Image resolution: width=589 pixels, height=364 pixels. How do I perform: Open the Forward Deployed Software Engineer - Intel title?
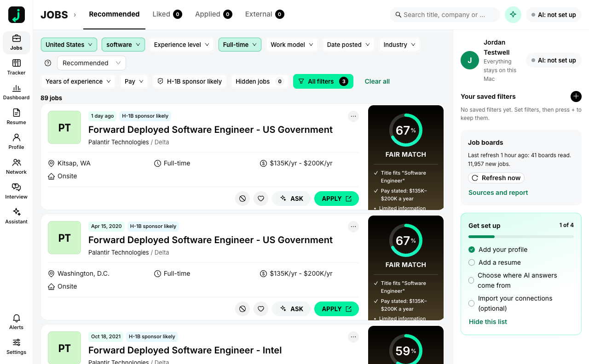[185, 350]
